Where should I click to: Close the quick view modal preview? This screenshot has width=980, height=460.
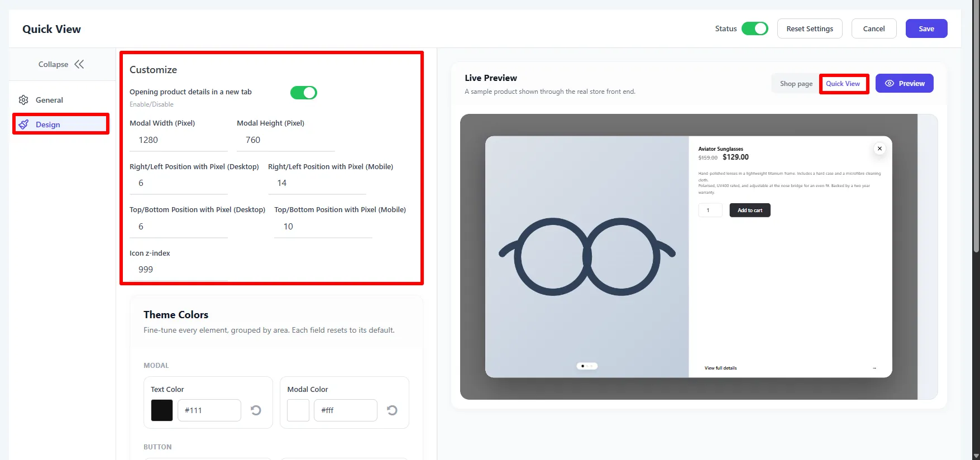coord(879,148)
